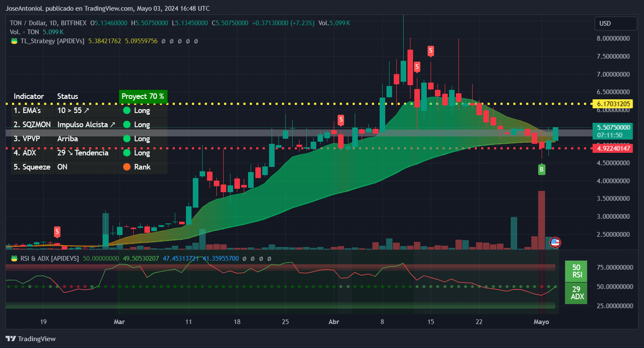The height and width of the screenshot is (348, 644).
Task: Toggle the green Long dot for VPVP
Action: (x=126, y=139)
